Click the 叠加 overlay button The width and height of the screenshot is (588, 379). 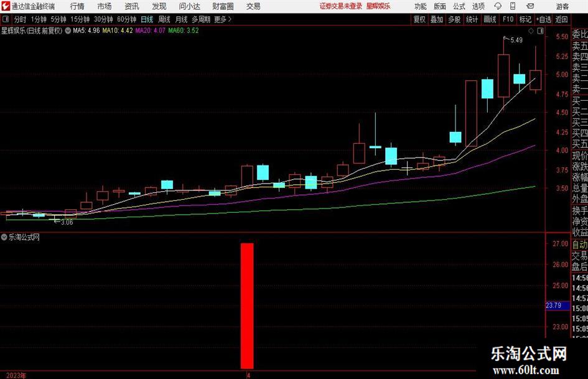pyautogui.click(x=437, y=19)
